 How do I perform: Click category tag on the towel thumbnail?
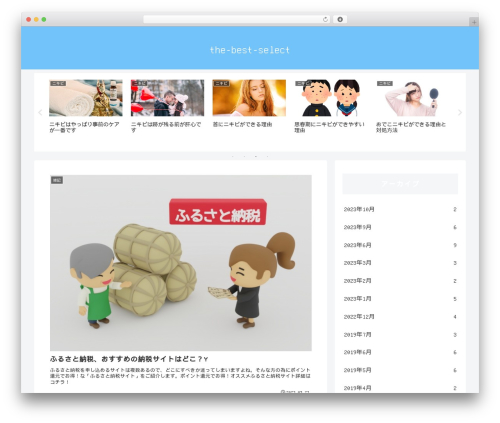(x=58, y=83)
